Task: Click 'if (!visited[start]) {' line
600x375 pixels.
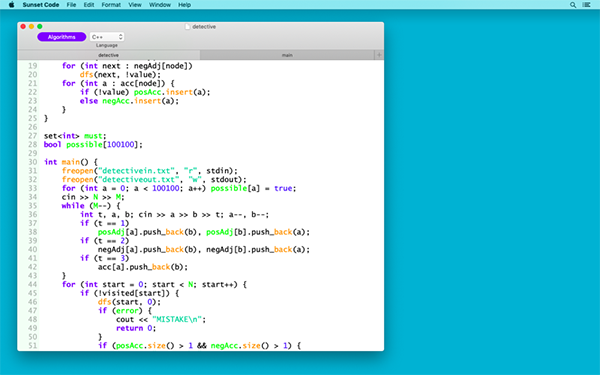Action: pyautogui.click(x=129, y=293)
